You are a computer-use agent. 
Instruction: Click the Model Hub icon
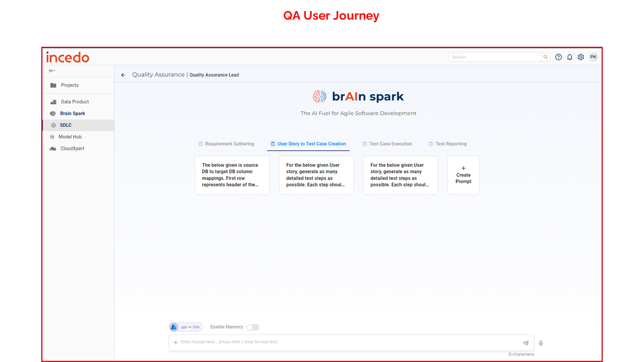(x=52, y=137)
